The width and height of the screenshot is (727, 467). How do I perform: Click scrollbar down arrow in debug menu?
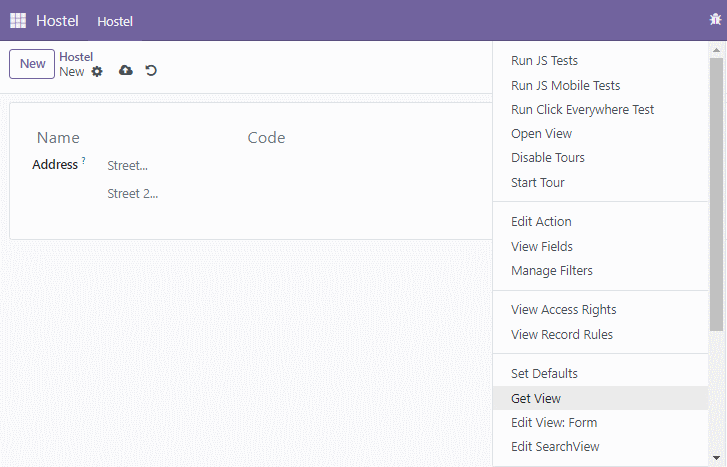716,458
